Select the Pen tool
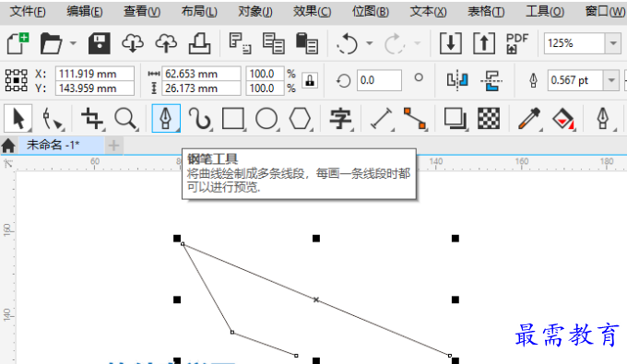The height and width of the screenshot is (364, 627). pyautogui.click(x=166, y=119)
